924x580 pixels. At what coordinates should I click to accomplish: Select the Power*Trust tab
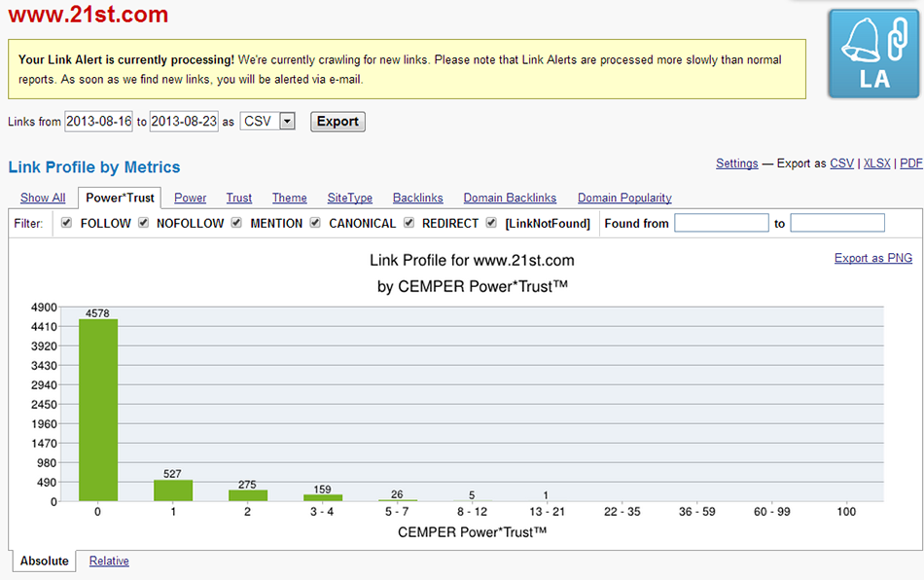120,199
